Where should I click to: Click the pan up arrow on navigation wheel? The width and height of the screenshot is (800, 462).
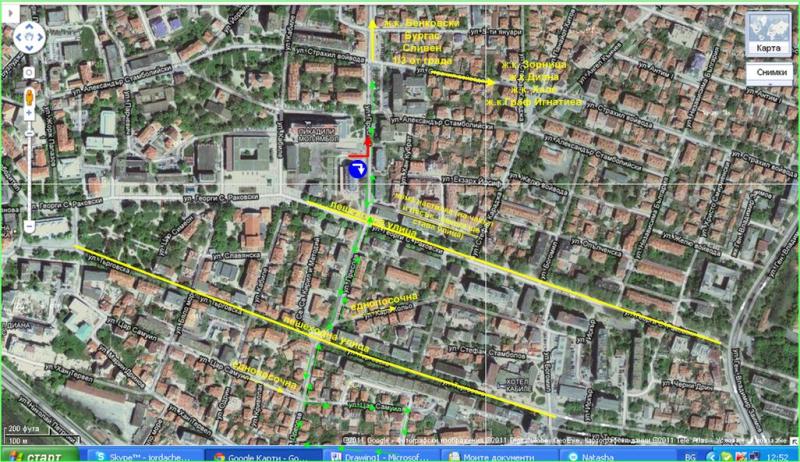point(29,28)
